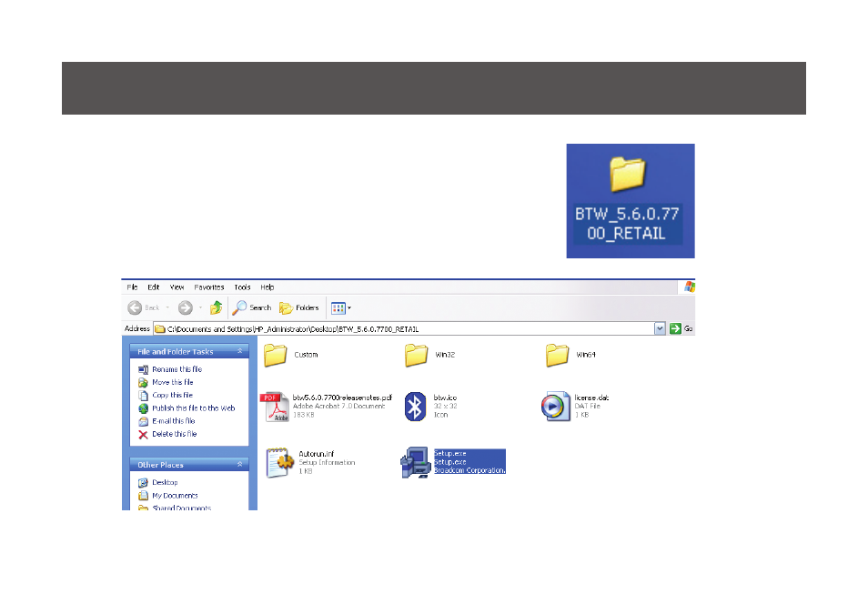
Task: Select the release notes PDF icon
Action: (x=275, y=408)
